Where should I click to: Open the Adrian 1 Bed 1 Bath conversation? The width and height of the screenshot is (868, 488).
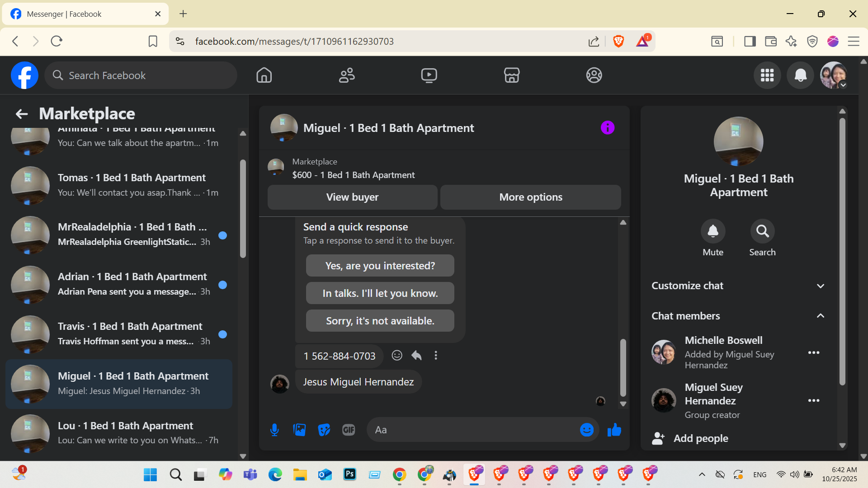(119, 285)
